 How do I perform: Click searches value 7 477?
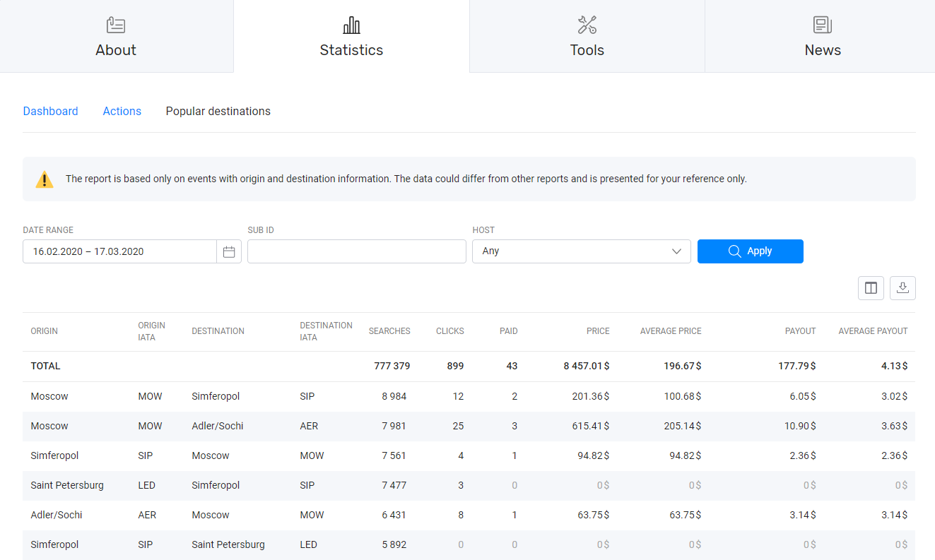pos(394,485)
